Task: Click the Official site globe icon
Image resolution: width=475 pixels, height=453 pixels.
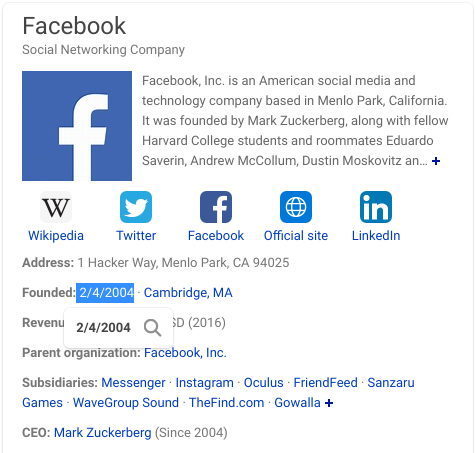Action: pos(296,207)
